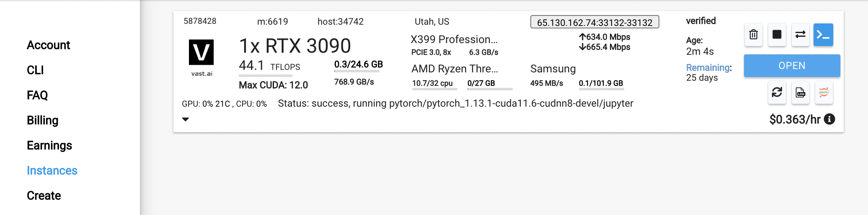Go to the Account page
This screenshot has width=868, height=215.
tap(48, 45)
